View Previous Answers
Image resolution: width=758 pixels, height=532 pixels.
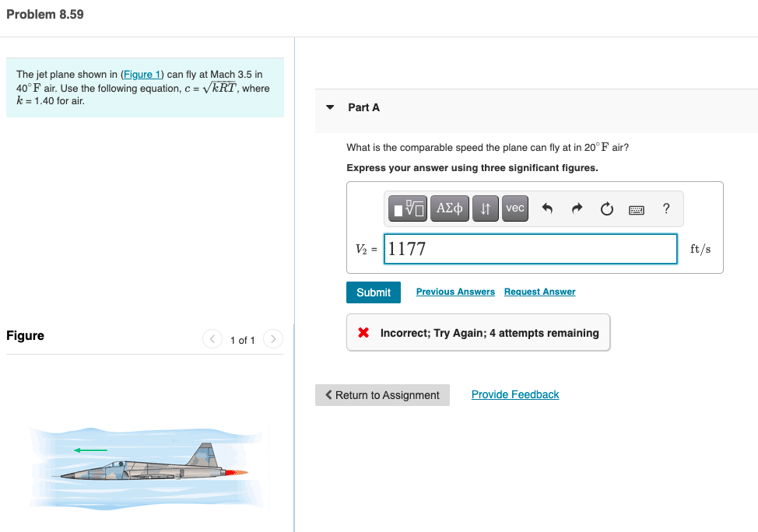[x=455, y=292]
